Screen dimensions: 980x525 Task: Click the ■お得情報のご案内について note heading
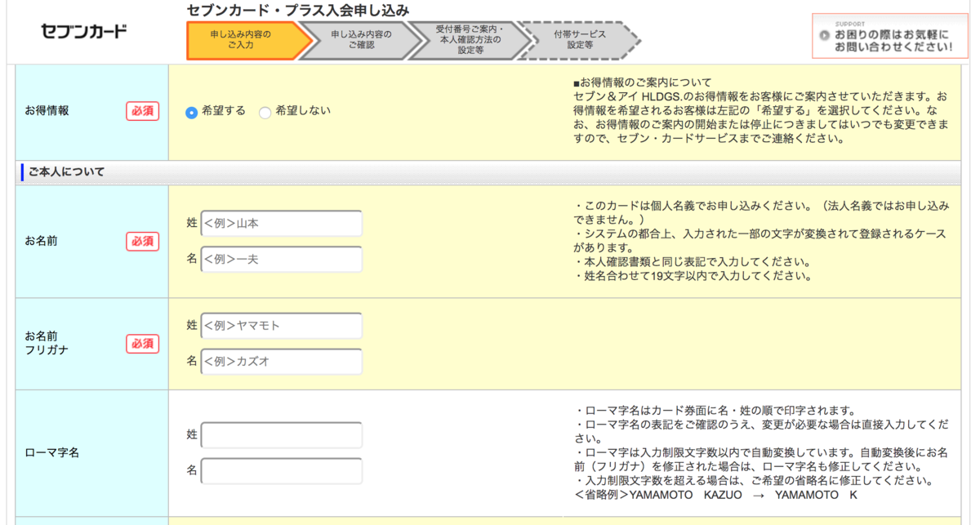point(642,82)
